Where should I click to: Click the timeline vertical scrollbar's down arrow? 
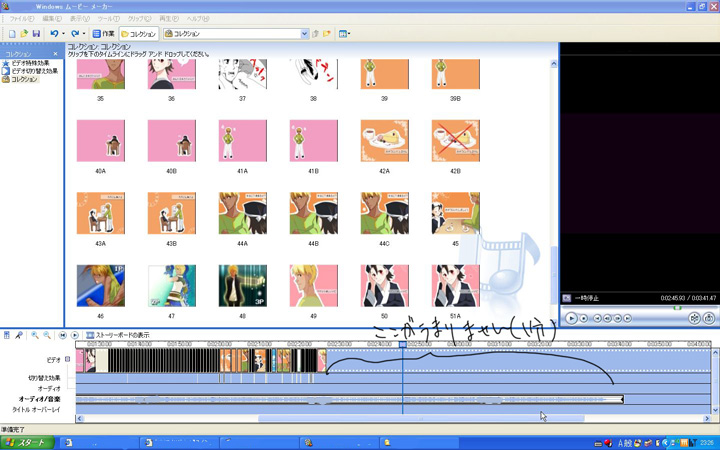pos(715,410)
